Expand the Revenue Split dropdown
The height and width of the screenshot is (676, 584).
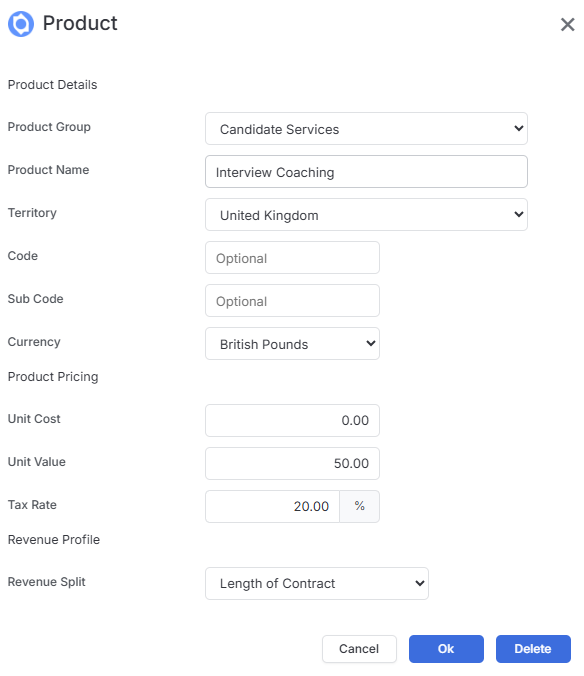point(317,583)
